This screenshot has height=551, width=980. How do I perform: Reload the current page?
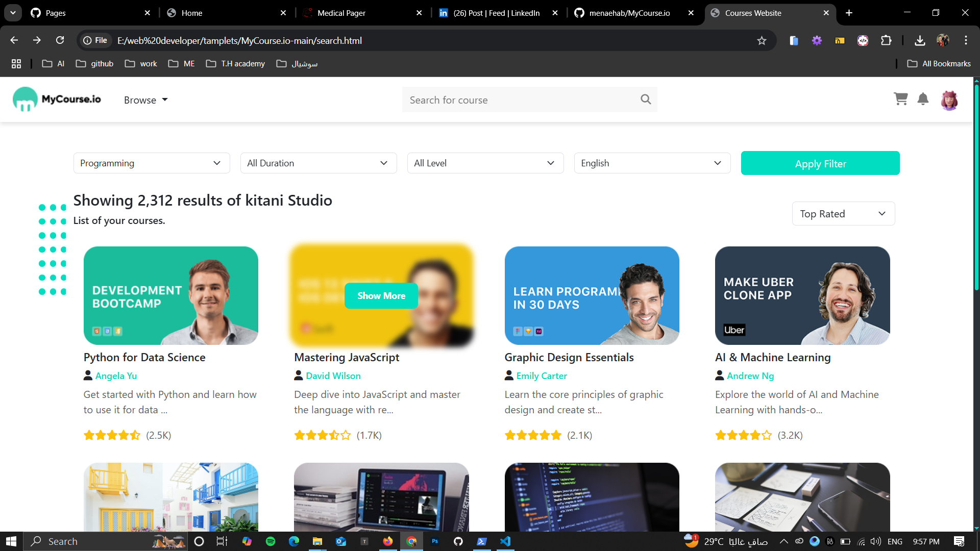[60, 40]
